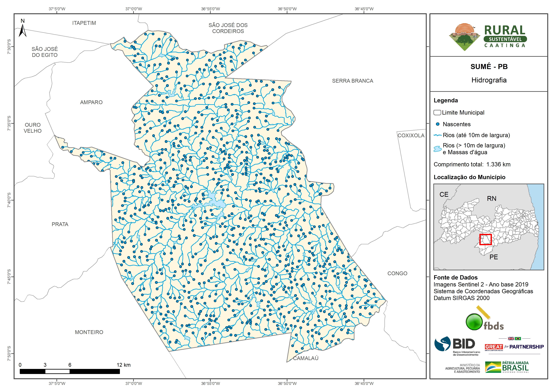Click the light blue water mass swatch
Image resolution: width=555 pixels, height=392 pixels.
pyautogui.click(x=437, y=149)
